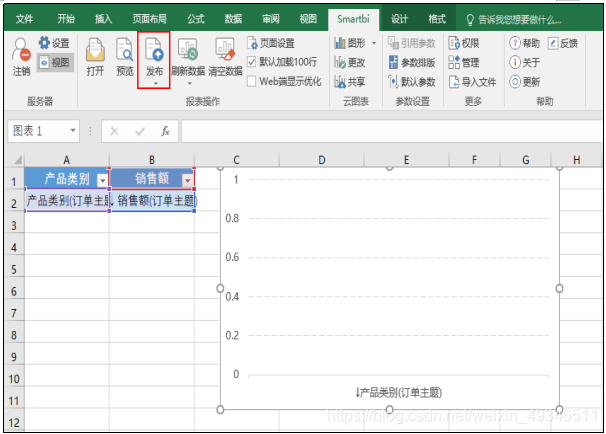The width and height of the screenshot is (606, 434).
Task: Select row 10 header
Action: pyautogui.click(x=14, y=379)
